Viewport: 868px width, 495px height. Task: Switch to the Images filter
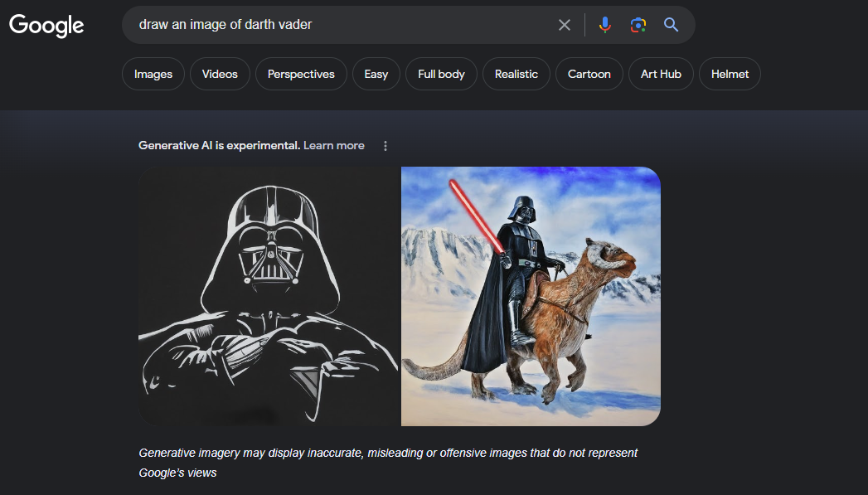[153, 74]
